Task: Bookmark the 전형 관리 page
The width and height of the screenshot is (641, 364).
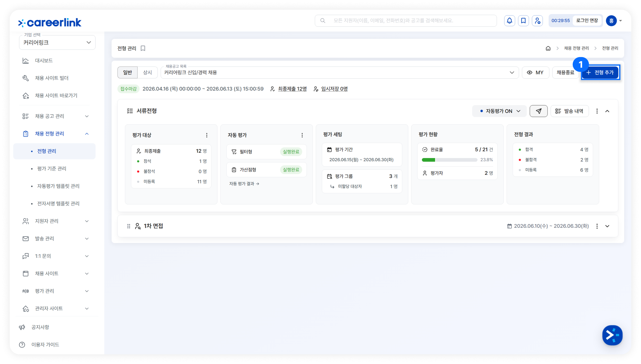Action: 143,48
